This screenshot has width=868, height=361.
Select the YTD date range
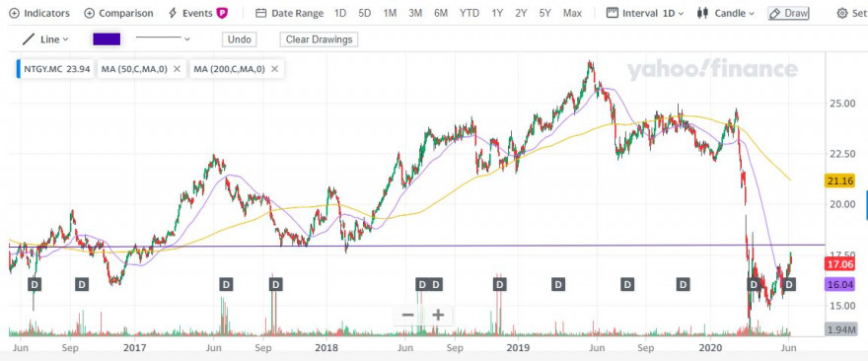pyautogui.click(x=469, y=13)
